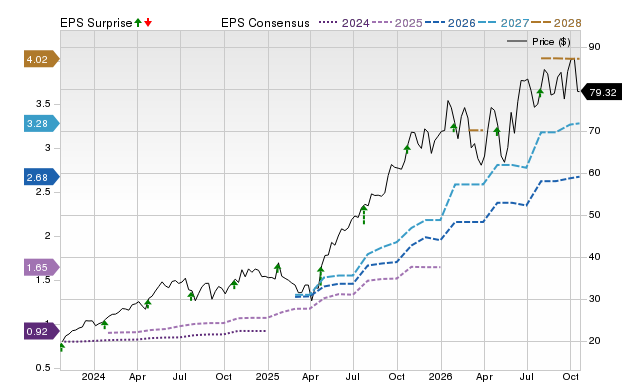The image size is (640, 382).
Task: Click the 30 label on price axis
Action: point(594,299)
